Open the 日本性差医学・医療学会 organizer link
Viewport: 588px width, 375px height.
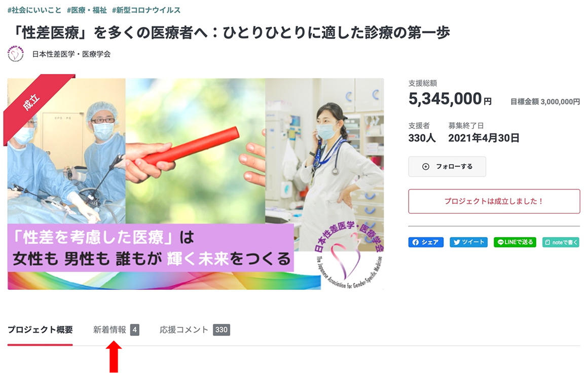[x=71, y=54]
